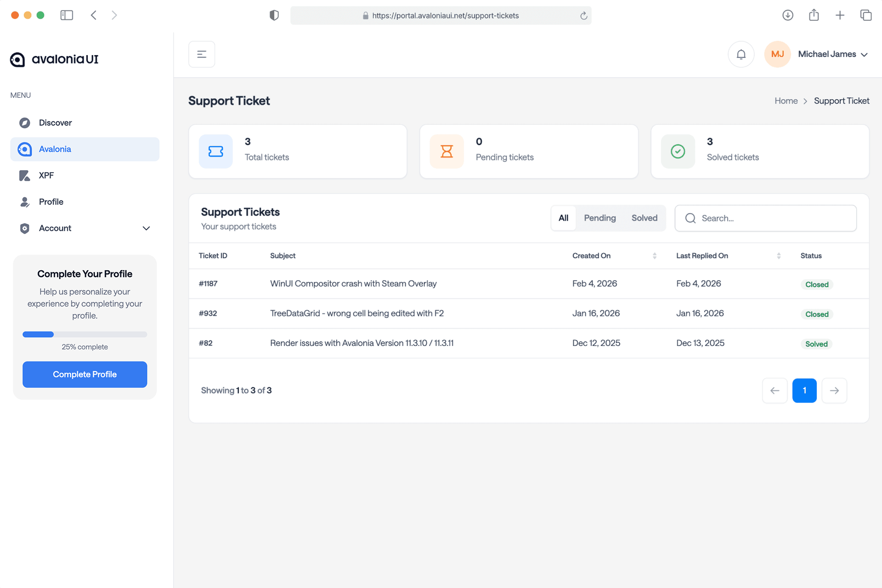Image resolution: width=882 pixels, height=588 pixels.
Task: Select the Avalonia sidebar icon
Action: click(x=24, y=149)
